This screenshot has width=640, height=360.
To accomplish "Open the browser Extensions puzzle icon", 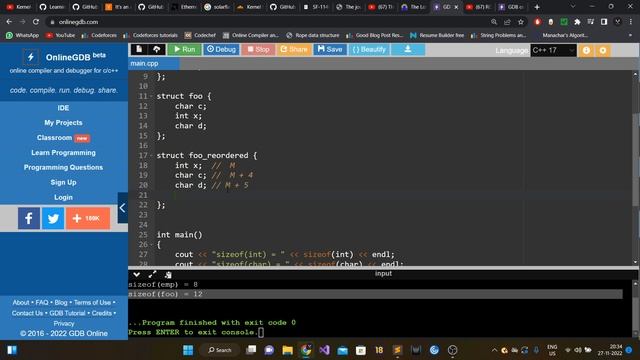I will click(577, 22).
